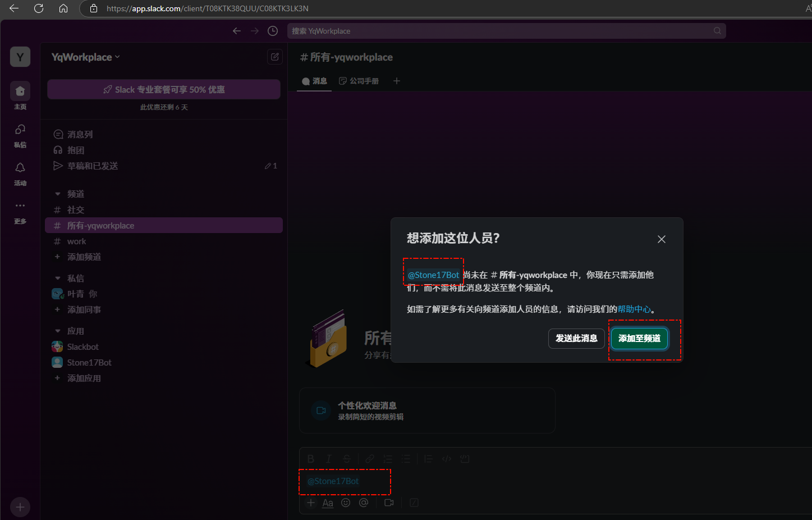Image resolution: width=812 pixels, height=520 pixels.
Task: Click Add apps (添加应用)
Action: 164,378
